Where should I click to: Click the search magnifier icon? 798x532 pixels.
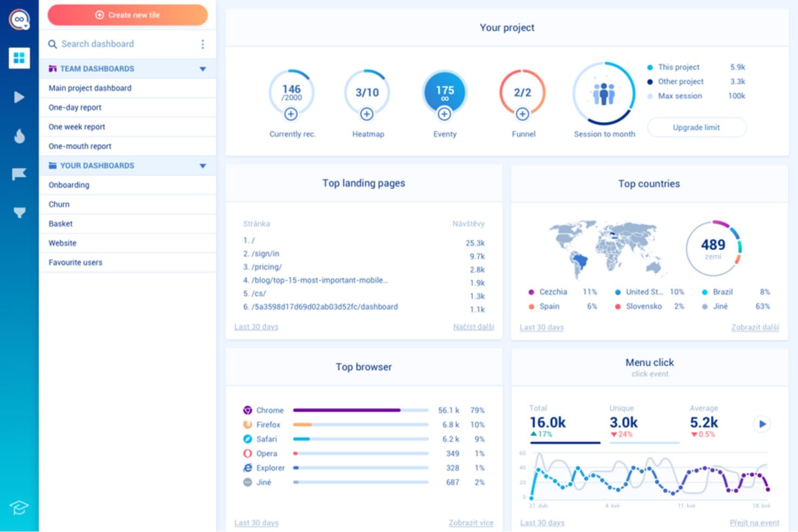[x=52, y=44]
